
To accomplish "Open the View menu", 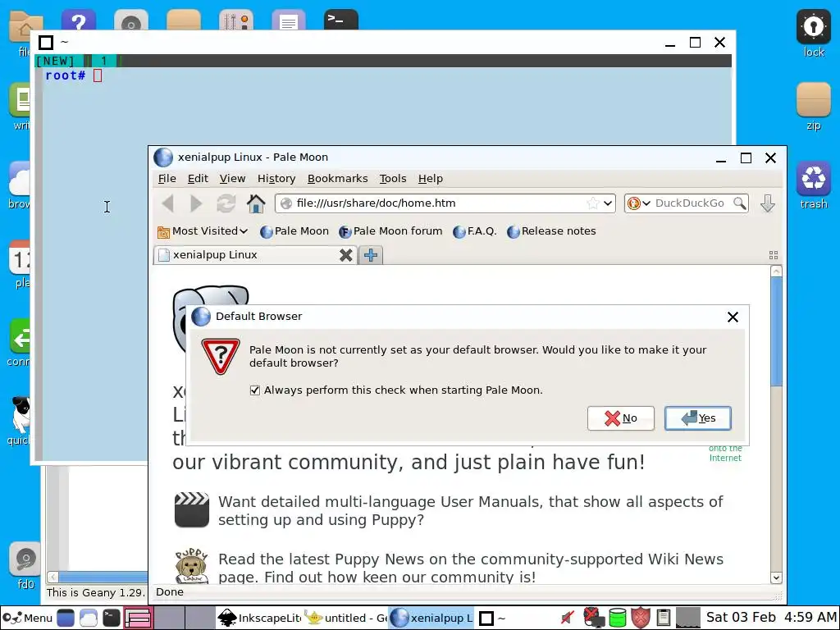I will point(232,178).
